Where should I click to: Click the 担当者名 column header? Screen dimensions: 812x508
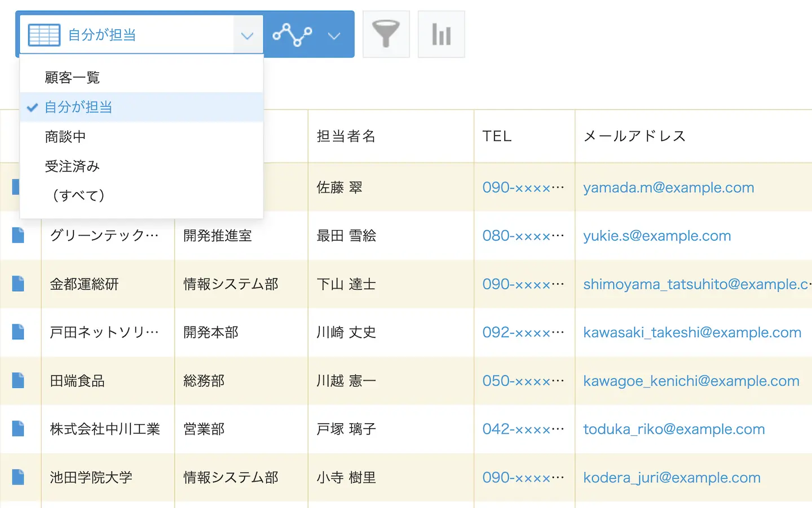click(346, 136)
